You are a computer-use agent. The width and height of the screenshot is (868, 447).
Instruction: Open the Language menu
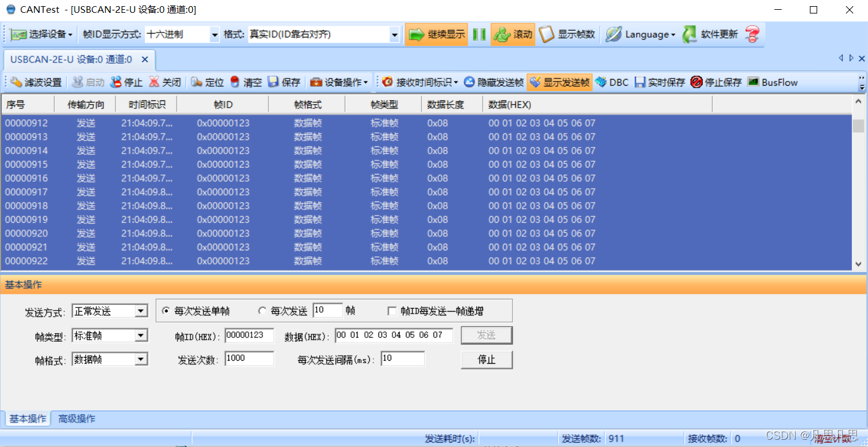point(641,34)
